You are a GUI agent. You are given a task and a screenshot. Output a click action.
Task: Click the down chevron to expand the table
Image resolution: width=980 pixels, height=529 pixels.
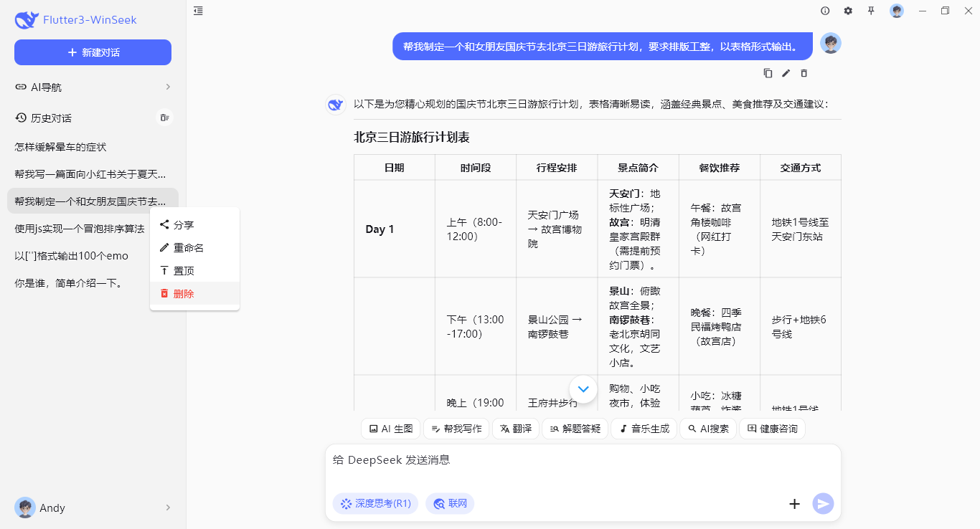click(583, 389)
